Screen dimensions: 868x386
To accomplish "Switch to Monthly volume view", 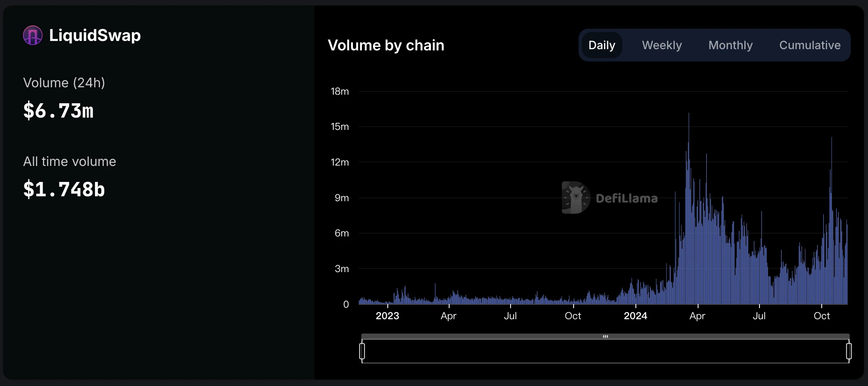I will coord(730,45).
